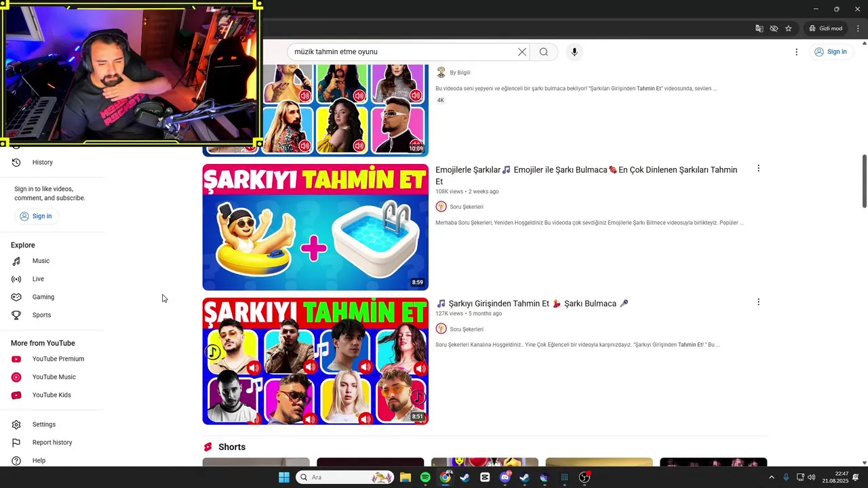
Task: Click the Sports trophy icon
Action: [x=16, y=315]
